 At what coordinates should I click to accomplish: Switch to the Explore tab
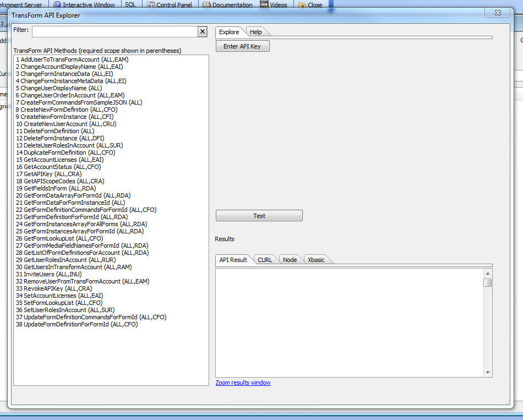pyautogui.click(x=229, y=32)
